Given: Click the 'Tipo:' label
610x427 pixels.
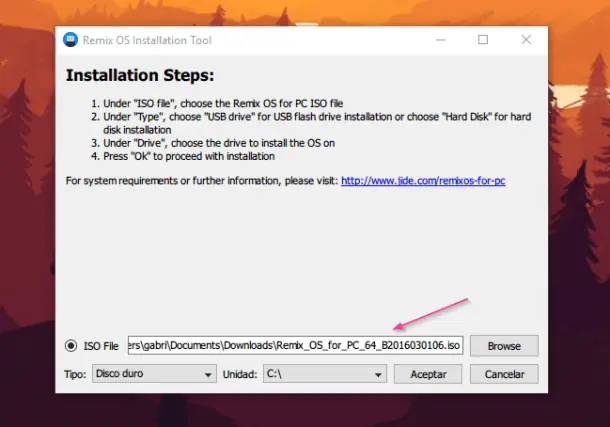Looking at the screenshot, I should [75, 374].
